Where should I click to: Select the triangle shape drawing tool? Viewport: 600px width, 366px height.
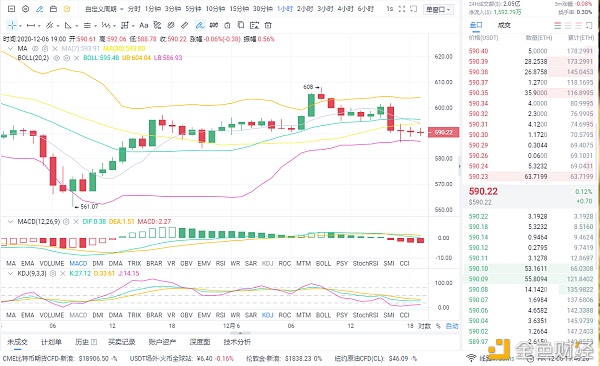tap(68, 25)
